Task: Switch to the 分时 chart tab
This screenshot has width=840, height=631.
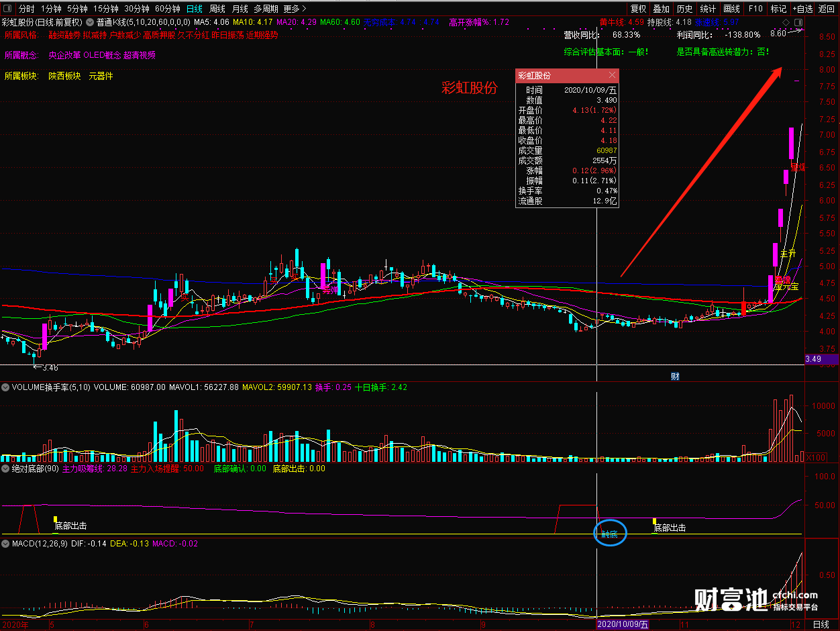Action: point(26,9)
